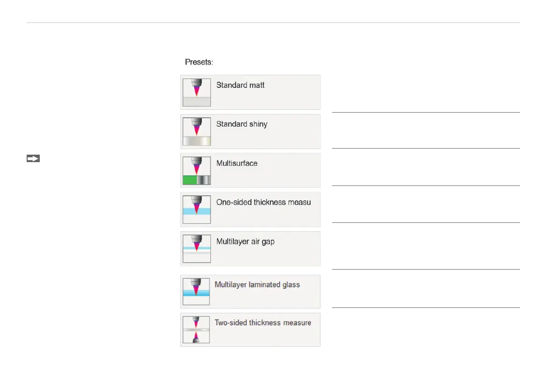Click the Standard matt sensor icon
This screenshot has height=392, width=557.
click(x=197, y=93)
